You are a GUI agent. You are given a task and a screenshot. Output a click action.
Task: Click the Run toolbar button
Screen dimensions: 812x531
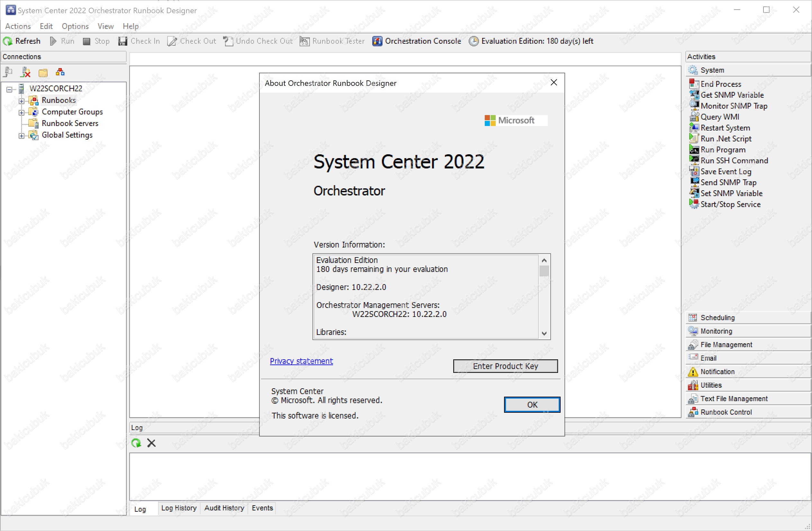[62, 41]
